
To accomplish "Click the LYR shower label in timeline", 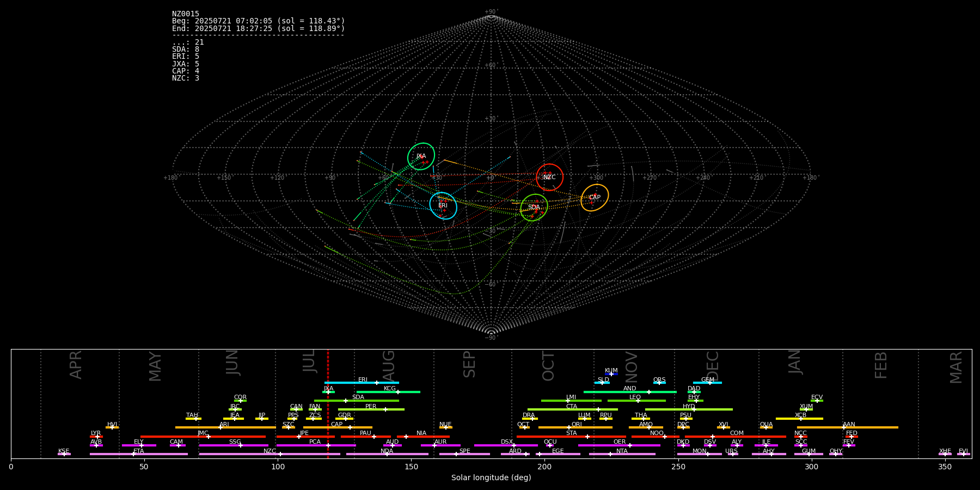I will point(96,433).
